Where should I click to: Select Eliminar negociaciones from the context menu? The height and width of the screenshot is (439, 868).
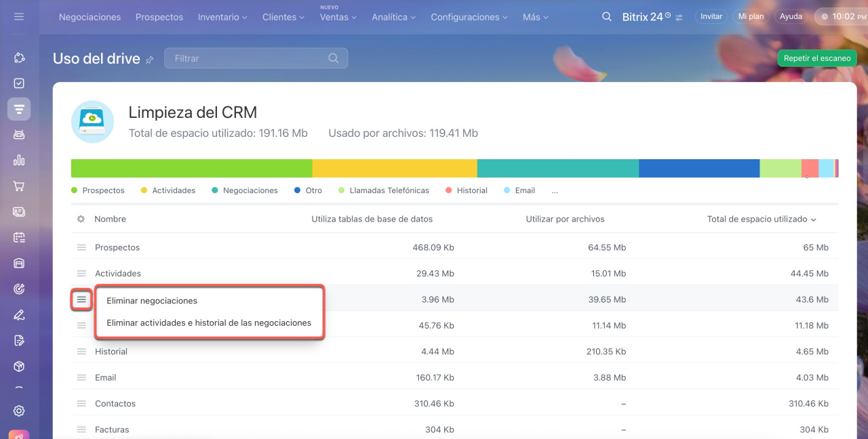tap(152, 301)
